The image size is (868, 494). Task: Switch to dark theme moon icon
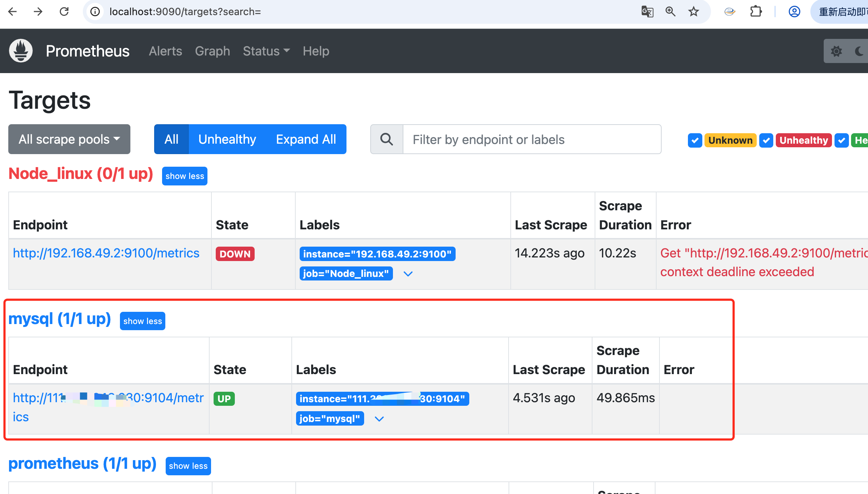pyautogui.click(x=859, y=51)
